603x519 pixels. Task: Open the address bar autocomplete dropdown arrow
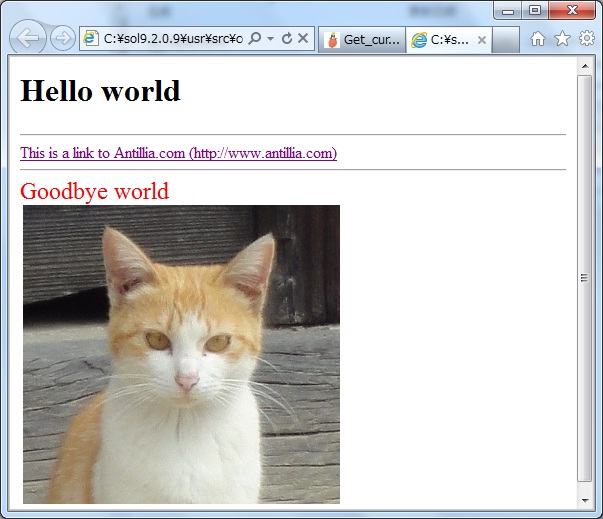tap(270, 38)
